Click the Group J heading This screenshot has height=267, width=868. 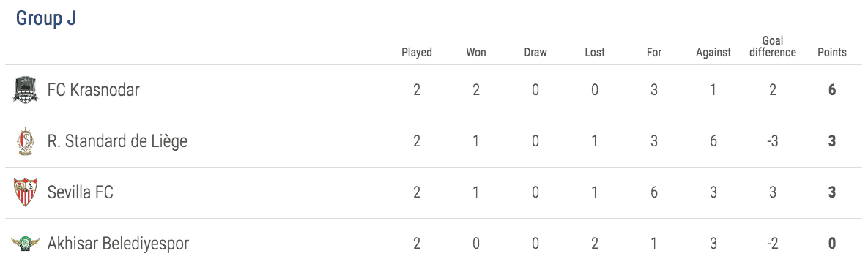coord(46,18)
